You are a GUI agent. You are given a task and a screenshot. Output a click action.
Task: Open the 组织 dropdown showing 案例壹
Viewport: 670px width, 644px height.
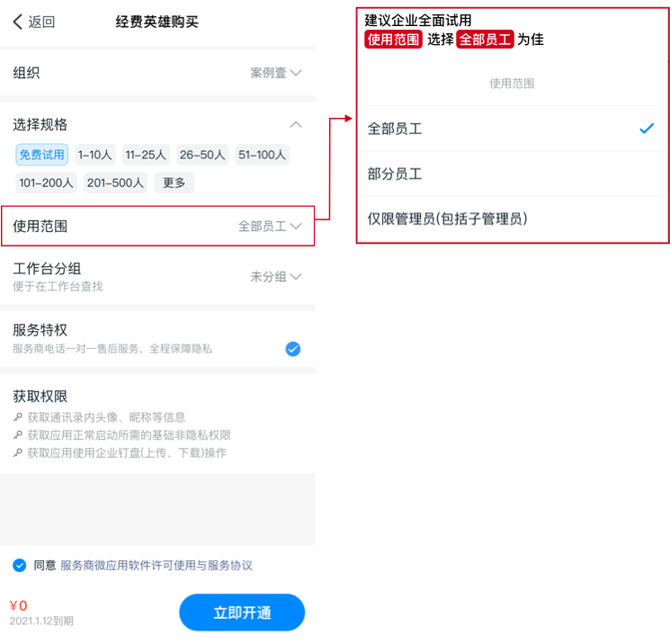click(x=275, y=73)
